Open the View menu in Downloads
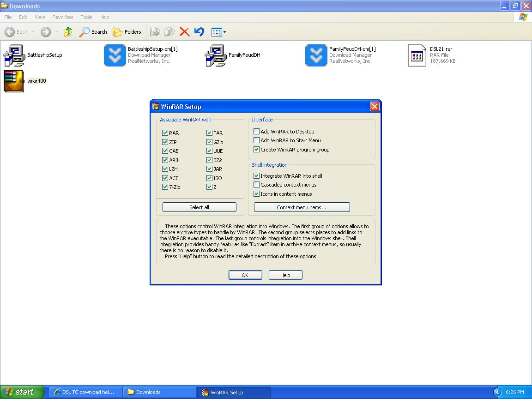This screenshot has width=532, height=399. click(40, 17)
